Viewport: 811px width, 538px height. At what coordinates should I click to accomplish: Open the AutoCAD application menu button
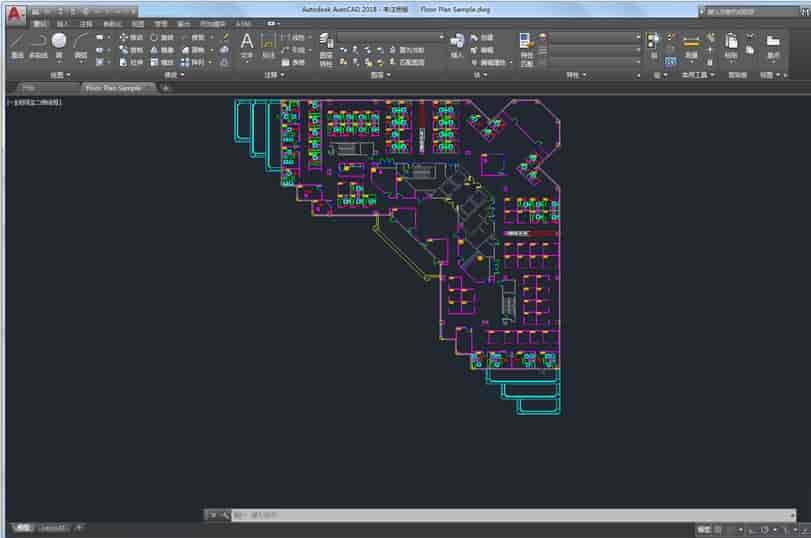click(15, 14)
